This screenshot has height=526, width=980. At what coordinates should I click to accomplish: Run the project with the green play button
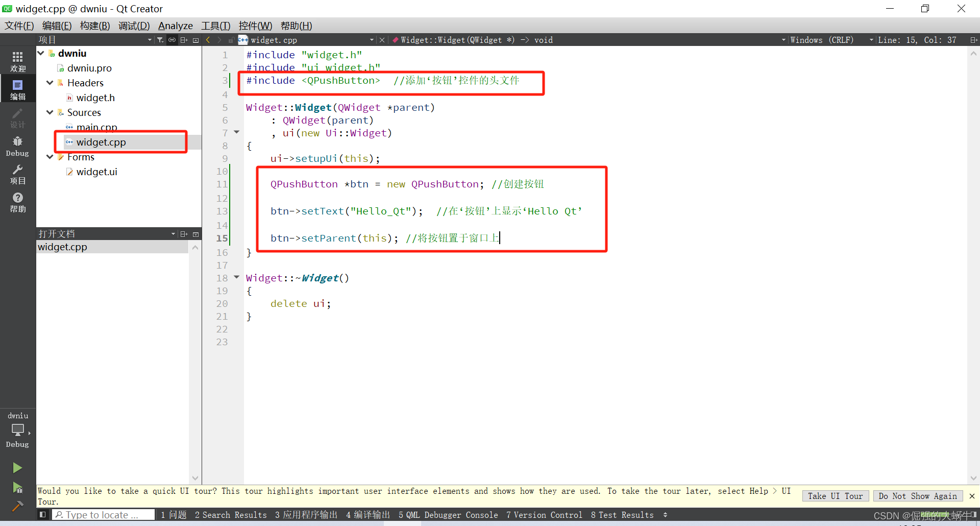pyautogui.click(x=17, y=467)
